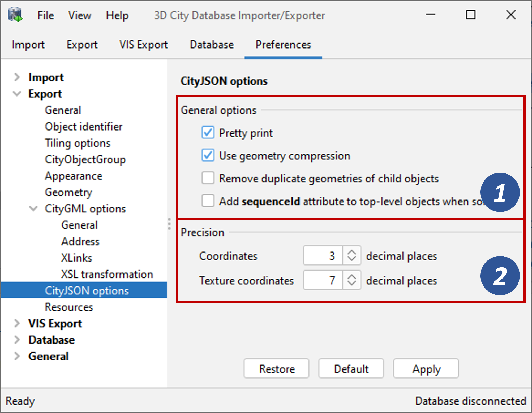Screen dimensions: 532x413
Task: Expand the Database tree node
Action: pos(17,340)
